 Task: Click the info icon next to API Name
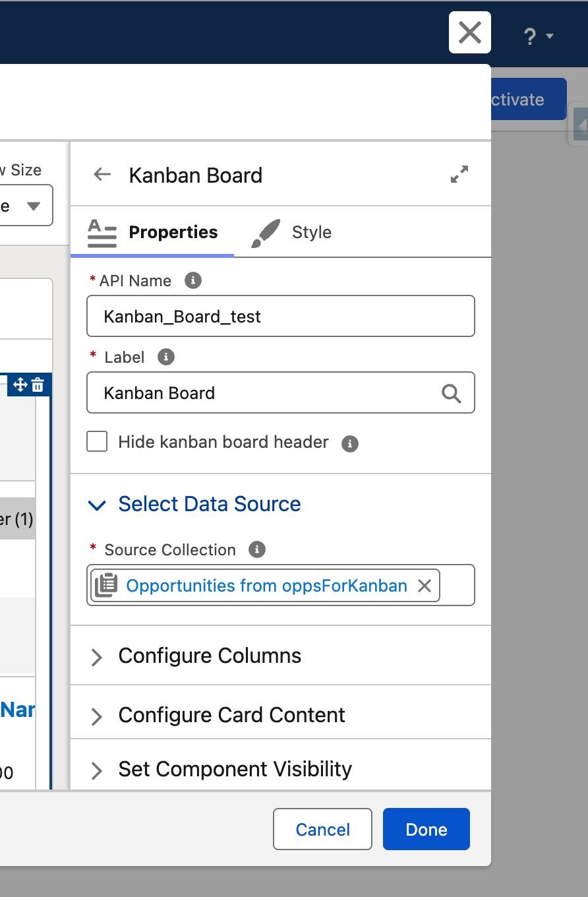click(x=192, y=280)
